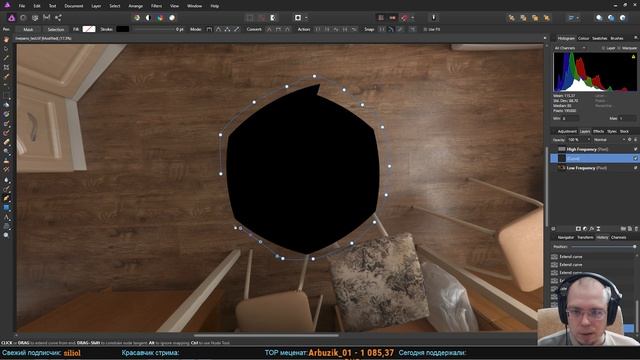
Task: Switch to the Export persona icon
Action: click(58, 18)
